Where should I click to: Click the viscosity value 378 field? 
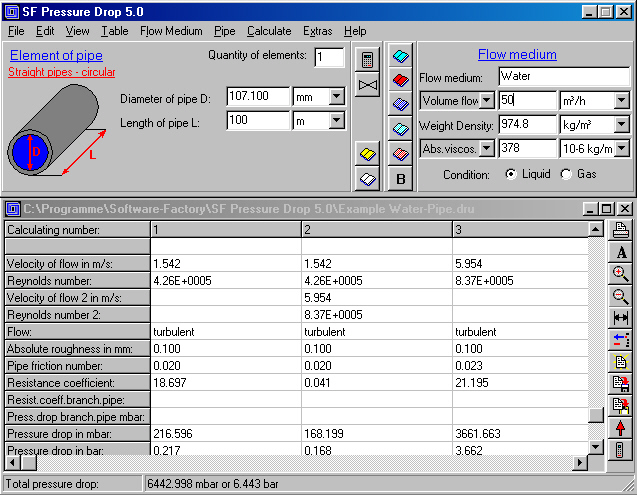527,148
